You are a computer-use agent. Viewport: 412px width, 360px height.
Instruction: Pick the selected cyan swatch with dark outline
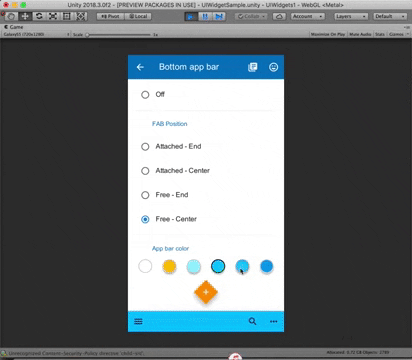pos(218,266)
